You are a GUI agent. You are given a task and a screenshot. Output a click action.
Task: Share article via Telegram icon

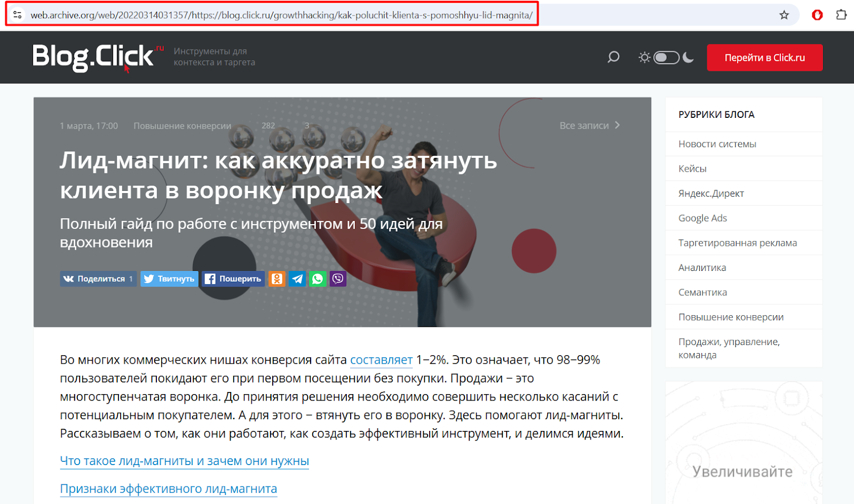[x=297, y=278]
